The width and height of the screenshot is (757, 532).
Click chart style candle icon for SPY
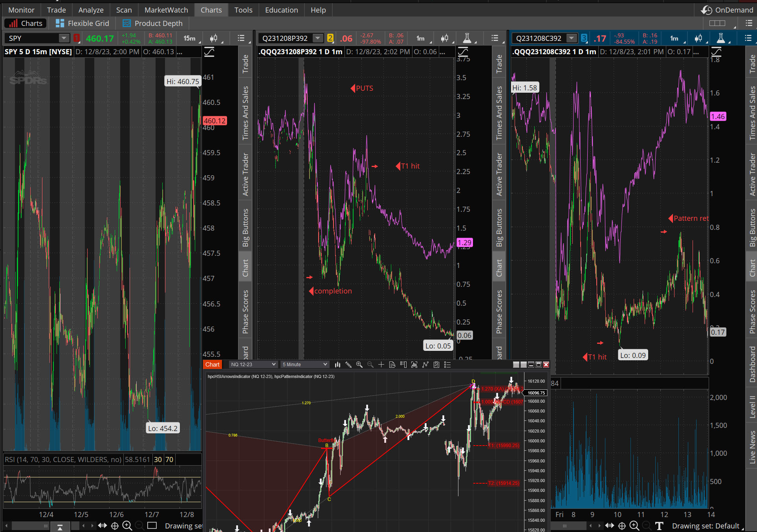[x=214, y=38]
